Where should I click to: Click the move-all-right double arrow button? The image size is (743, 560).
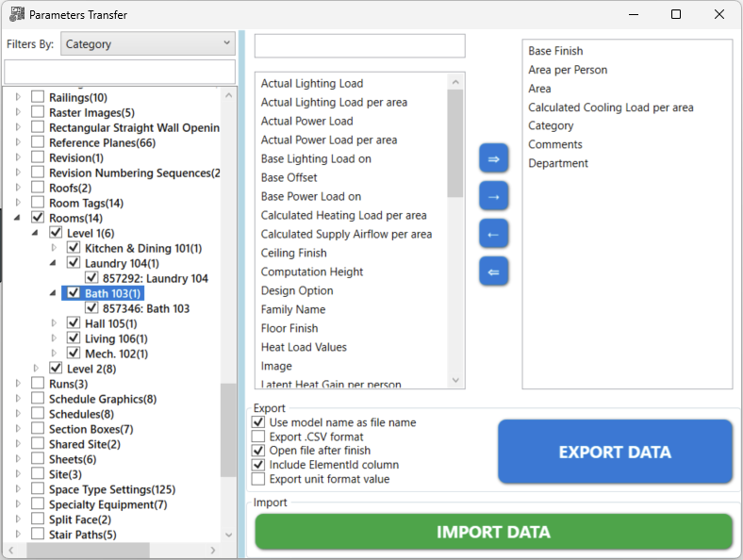[x=493, y=158]
